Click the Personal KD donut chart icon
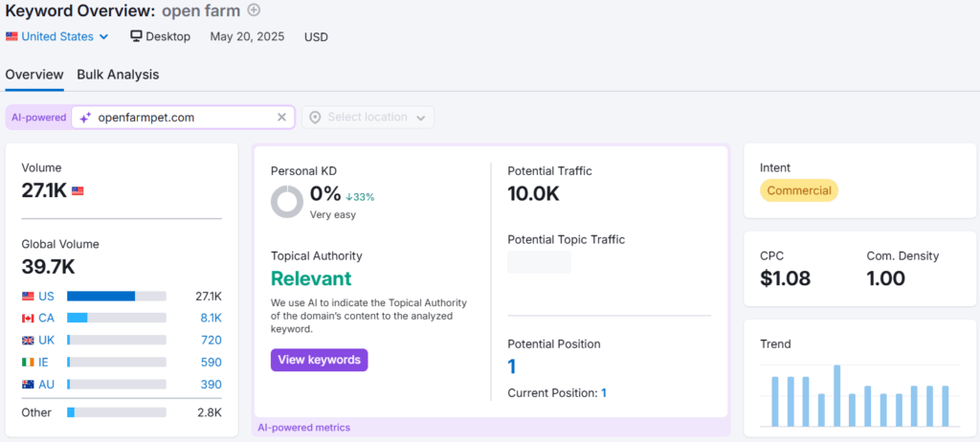The image size is (980, 442). (x=287, y=202)
